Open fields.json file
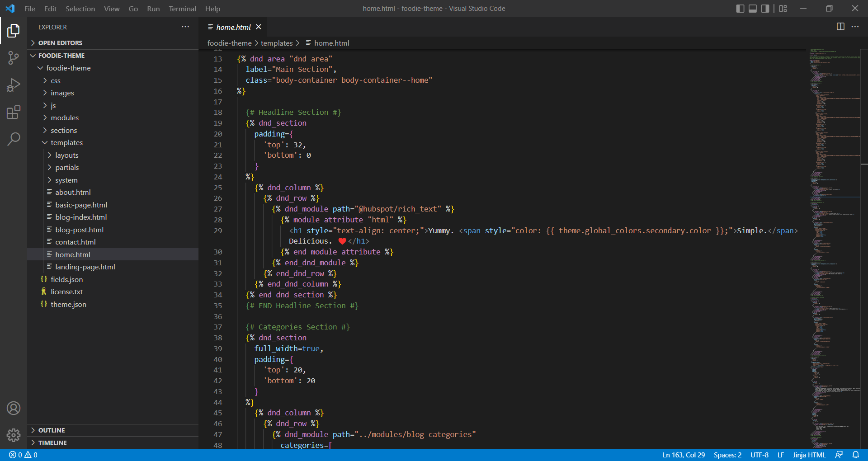The height and width of the screenshot is (461, 868). [x=67, y=279]
